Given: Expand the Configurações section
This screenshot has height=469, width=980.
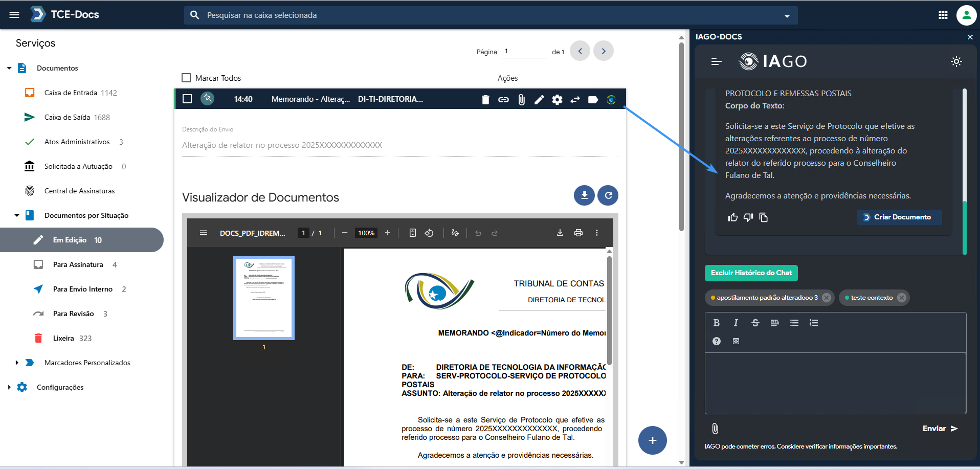Looking at the screenshot, I should click(9, 387).
